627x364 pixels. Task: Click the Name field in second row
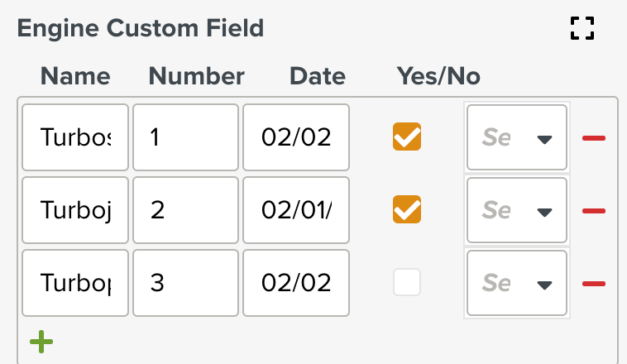tap(75, 211)
